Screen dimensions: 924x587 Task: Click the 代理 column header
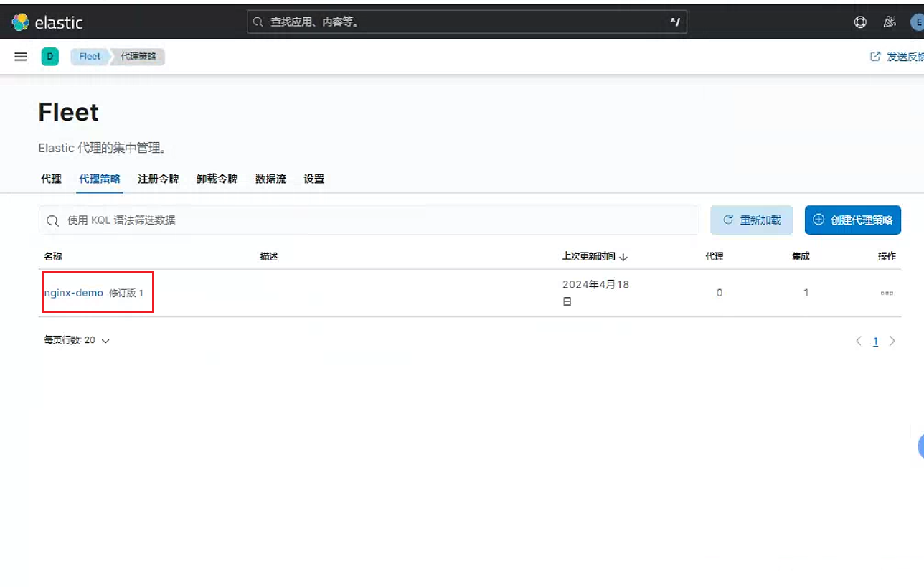[715, 256]
